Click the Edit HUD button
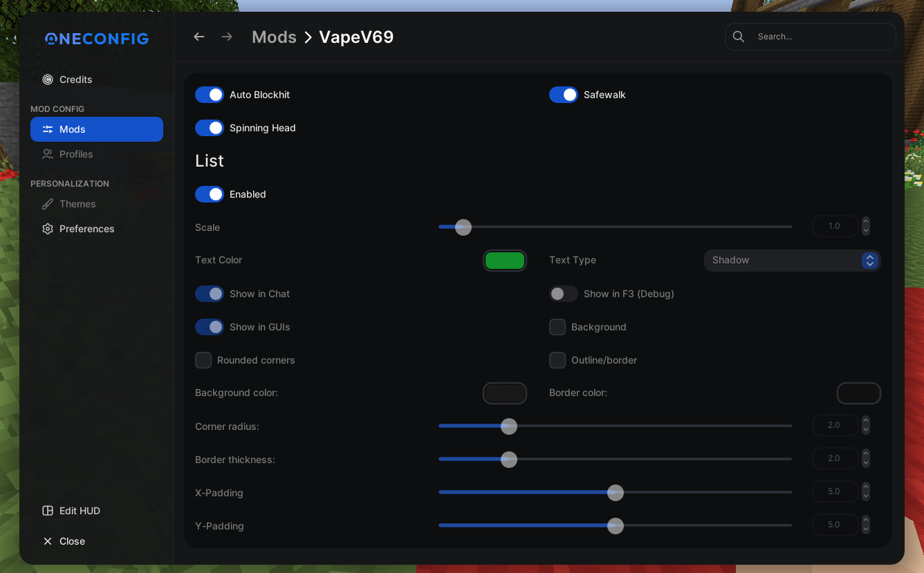Screen dimensions: 924x573 click(x=97, y=511)
